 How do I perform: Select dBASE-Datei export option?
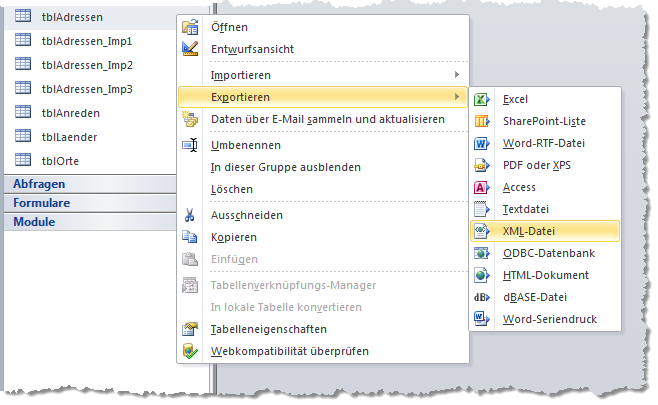(x=545, y=297)
